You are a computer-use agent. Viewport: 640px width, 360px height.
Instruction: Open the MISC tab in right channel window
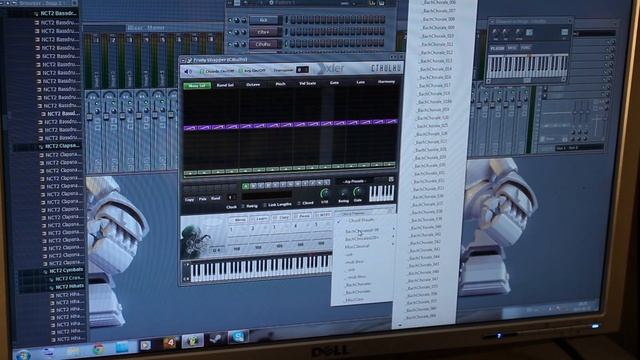(x=512, y=48)
